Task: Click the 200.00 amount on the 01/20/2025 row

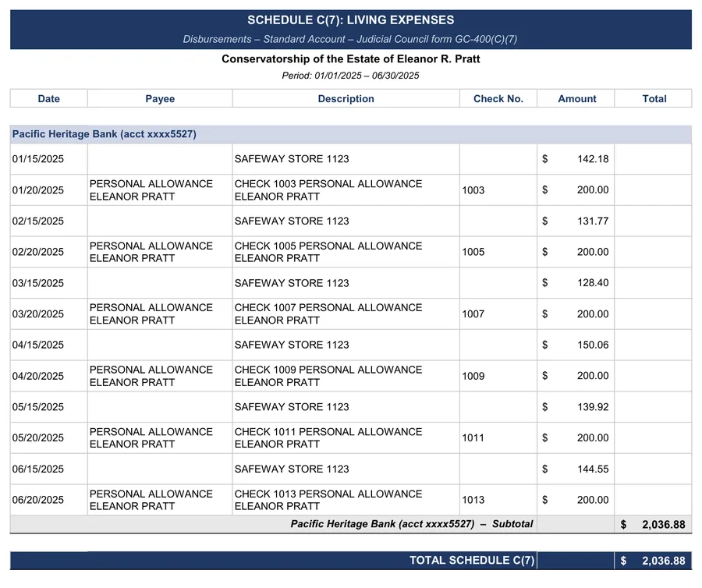Action: pos(593,190)
